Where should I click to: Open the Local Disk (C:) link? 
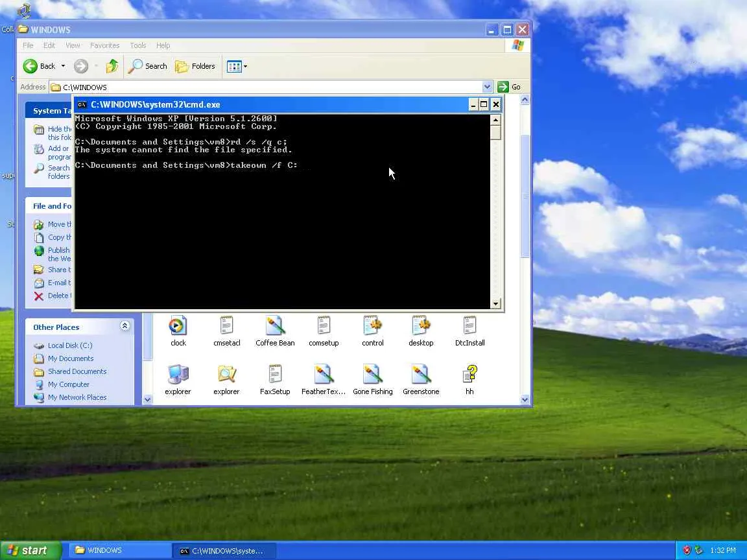pyautogui.click(x=70, y=345)
